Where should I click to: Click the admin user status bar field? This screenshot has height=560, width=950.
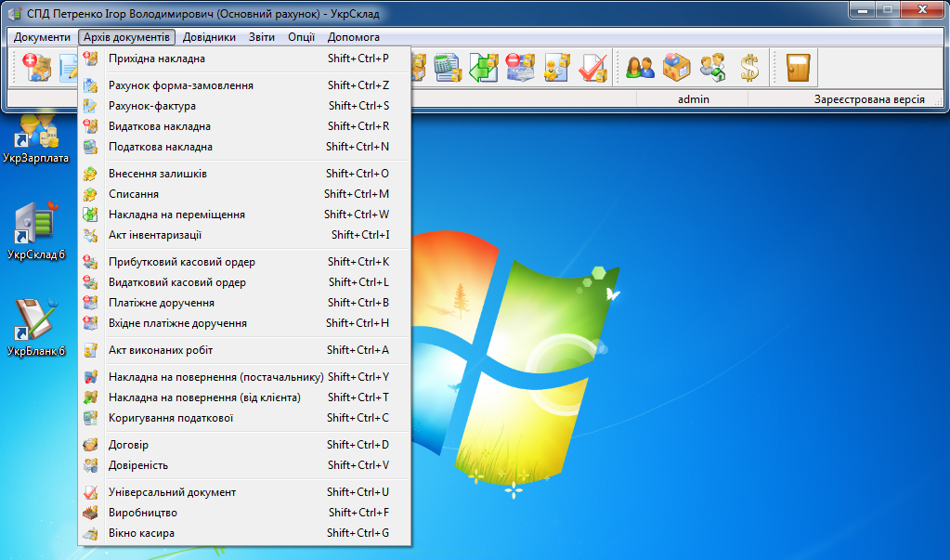click(693, 98)
